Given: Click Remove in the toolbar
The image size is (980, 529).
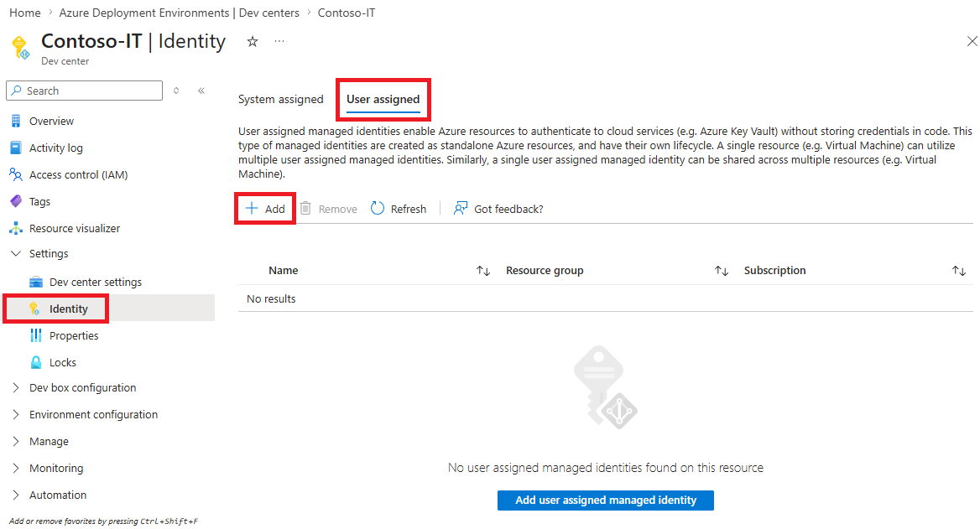Looking at the screenshot, I should 329,209.
